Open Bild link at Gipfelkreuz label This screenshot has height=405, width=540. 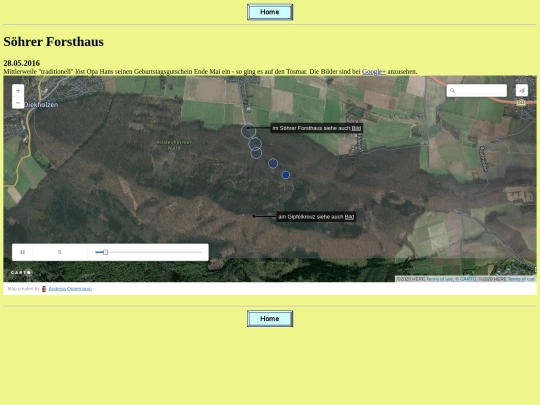(x=349, y=217)
